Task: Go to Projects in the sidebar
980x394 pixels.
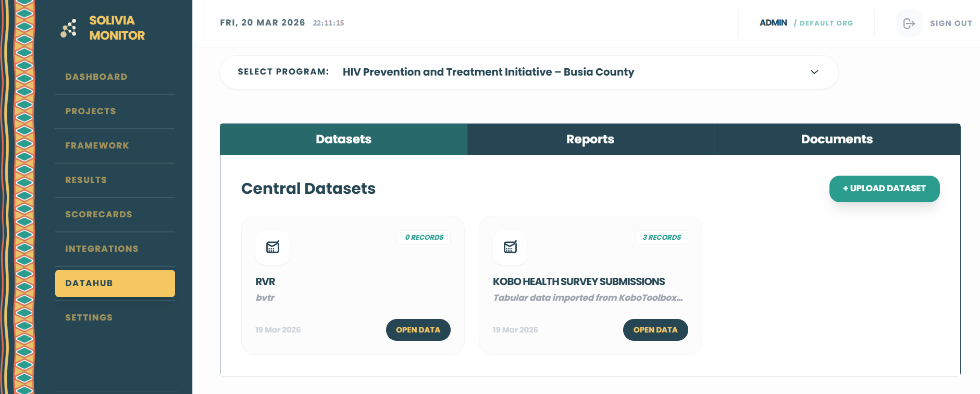Action: point(115,112)
